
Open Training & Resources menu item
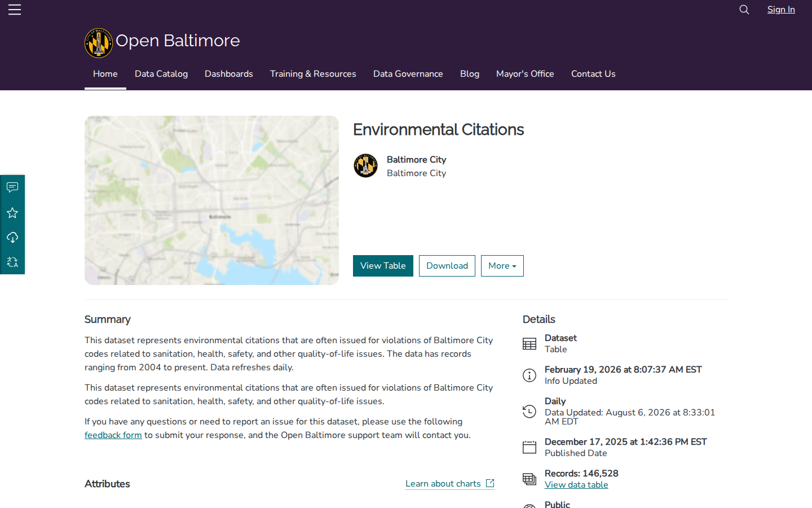(x=313, y=74)
